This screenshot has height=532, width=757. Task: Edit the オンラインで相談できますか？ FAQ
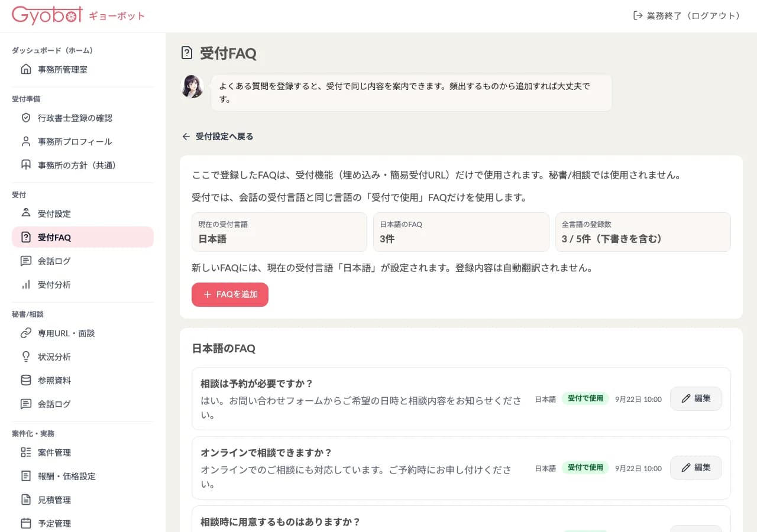[x=695, y=468]
